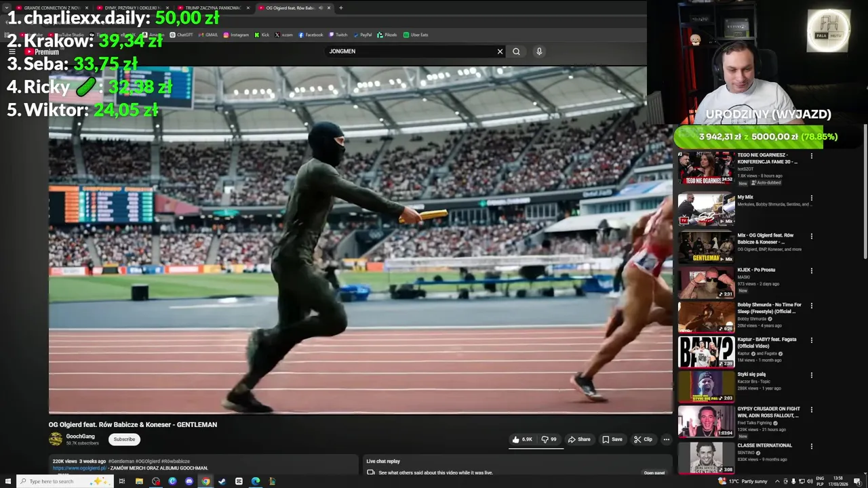
Task: Clear the JONGMEN search text
Action: click(x=500, y=52)
